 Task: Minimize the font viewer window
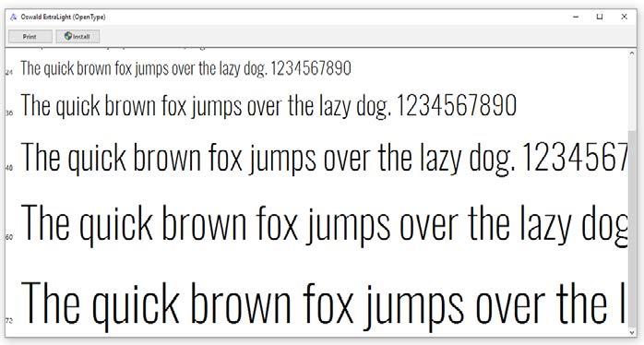pyautogui.click(x=576, y=18)
